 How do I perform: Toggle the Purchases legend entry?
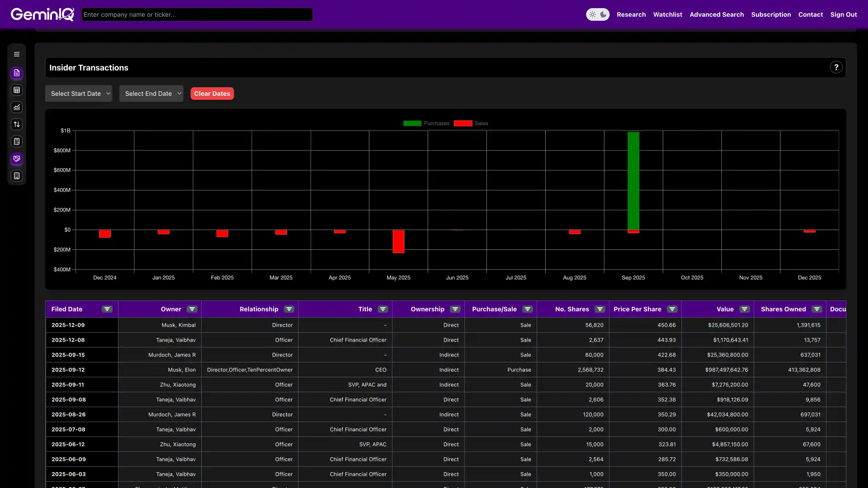pos(425,123)
